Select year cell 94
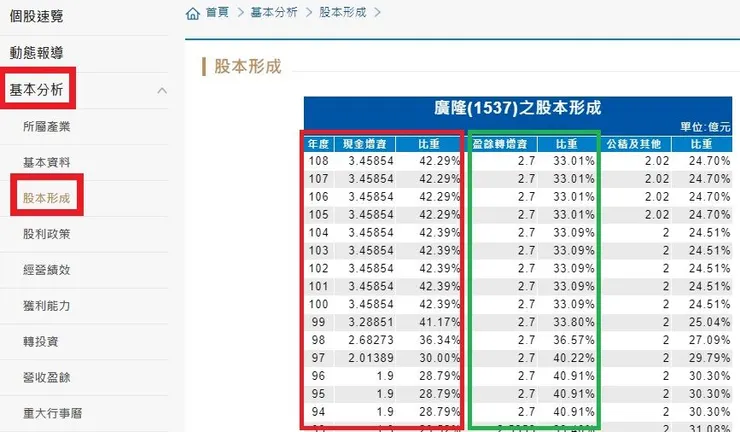 tap(319, 412)
